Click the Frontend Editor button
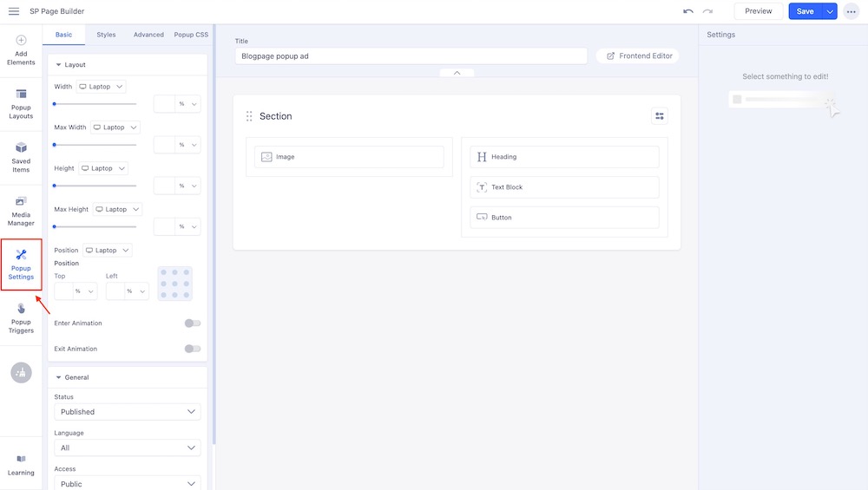Screen dimensions: 868x490 (x=638, y=56)
